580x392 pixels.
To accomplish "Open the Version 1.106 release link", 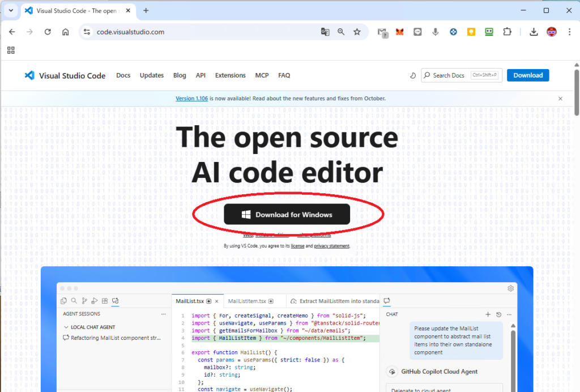I will pos(192,99).
